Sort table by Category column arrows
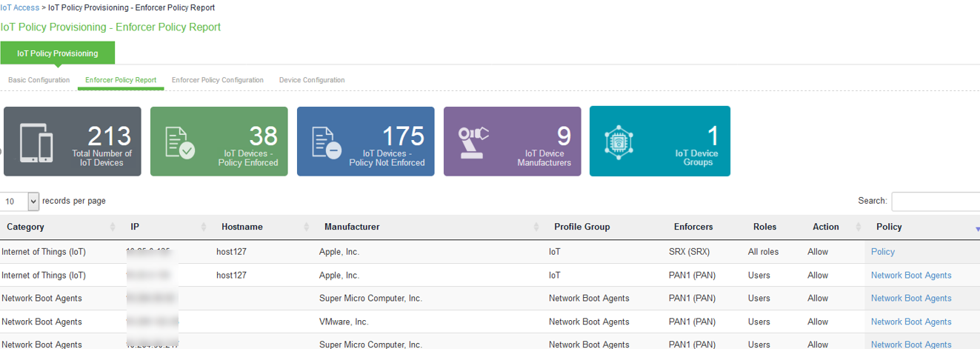 point(113,227)
